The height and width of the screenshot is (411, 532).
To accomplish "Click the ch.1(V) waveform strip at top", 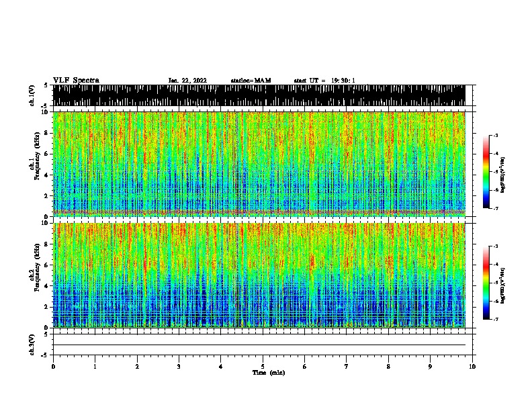I will point(259,95).
